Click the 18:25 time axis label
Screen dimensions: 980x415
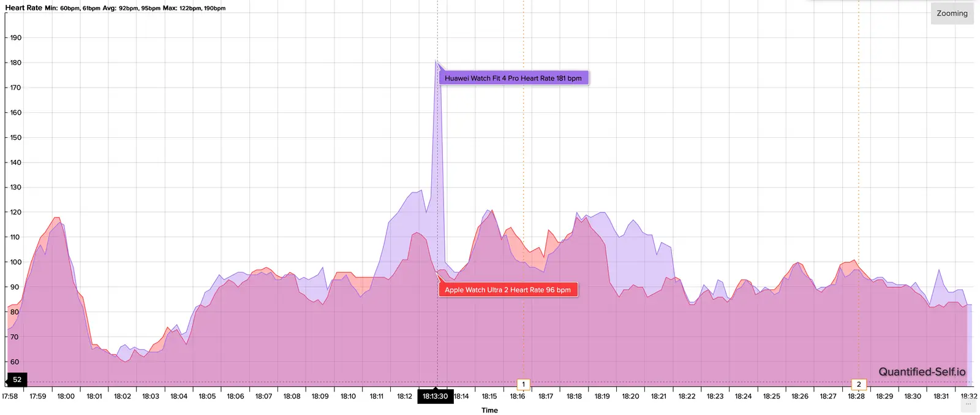point(771,396)
